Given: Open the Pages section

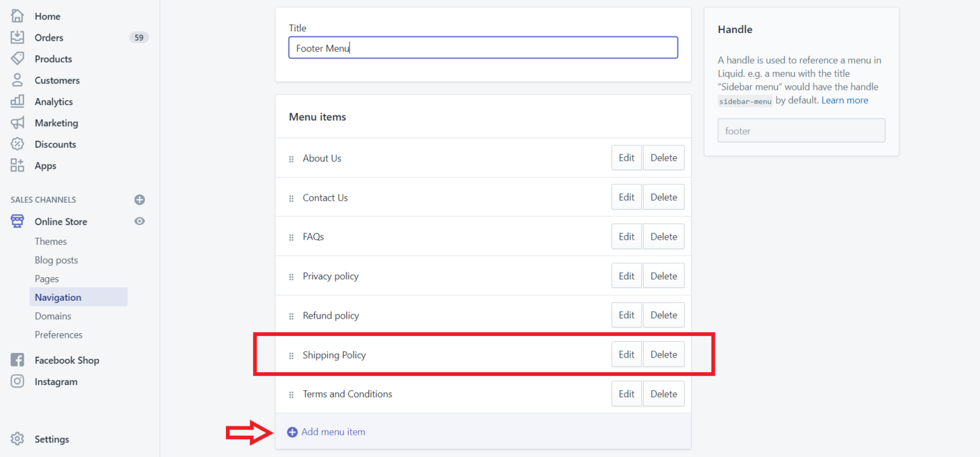Looking at the screenshot, I should (x=47, y=279).
